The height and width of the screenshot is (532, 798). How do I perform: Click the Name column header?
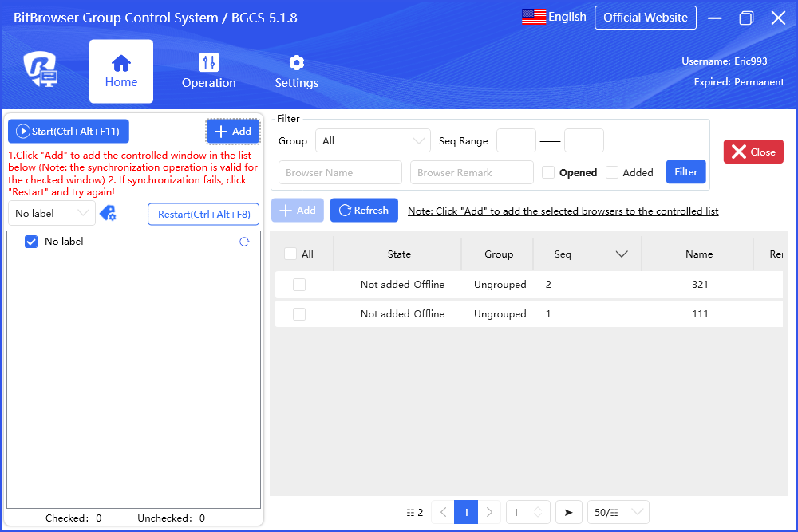tap(699, 254)
